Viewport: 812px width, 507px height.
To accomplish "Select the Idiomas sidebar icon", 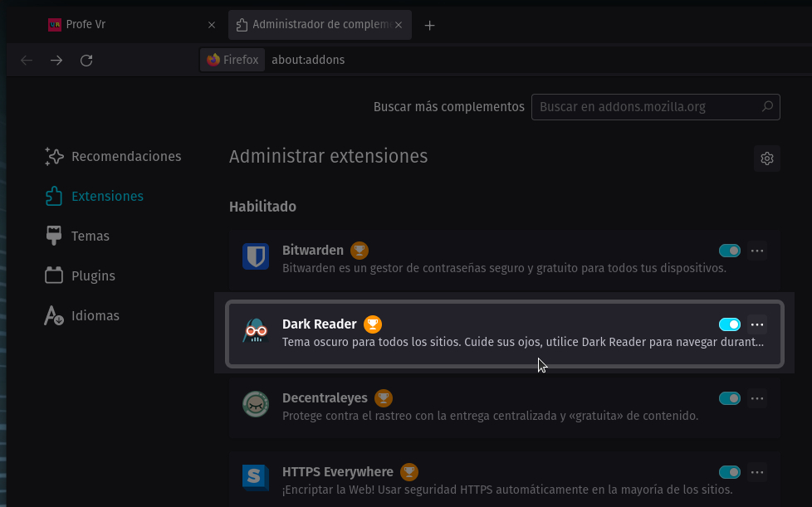I will coord(53,315).
